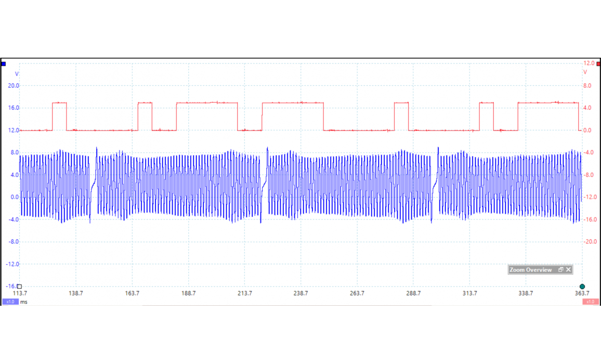Click the red channel B marker square
This screenshot has width=601, height=364.
(x=598, y=63)
